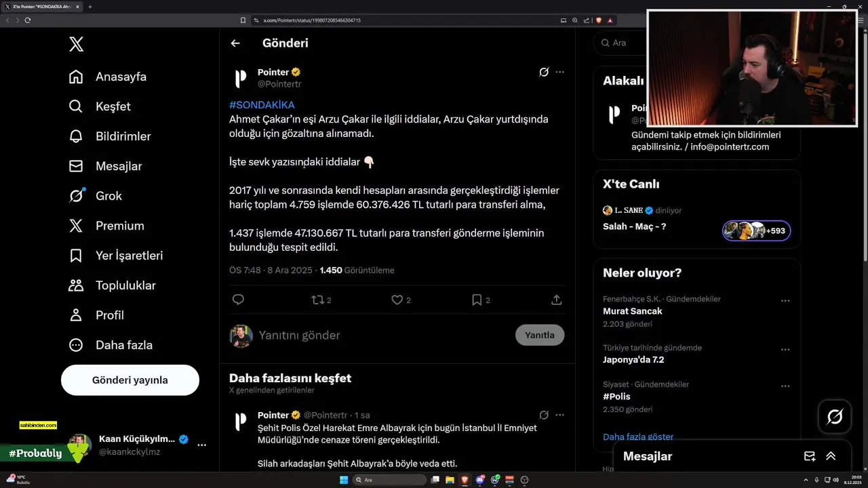Click reply icon under main post
This screenshot has width=868, height=488.
(x=238, y=300)
